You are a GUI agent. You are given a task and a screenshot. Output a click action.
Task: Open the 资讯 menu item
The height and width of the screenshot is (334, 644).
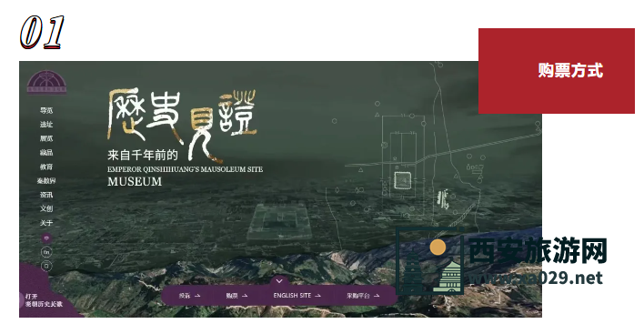point(46,195)
